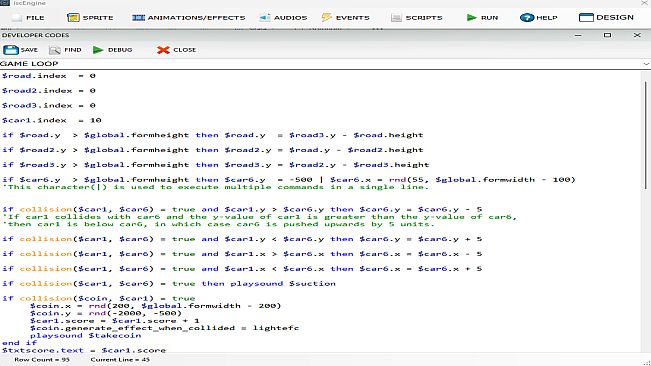651x366 pixels.
Task: Click the DEBUG label in Developer Codes
Action: coord(120,50)
